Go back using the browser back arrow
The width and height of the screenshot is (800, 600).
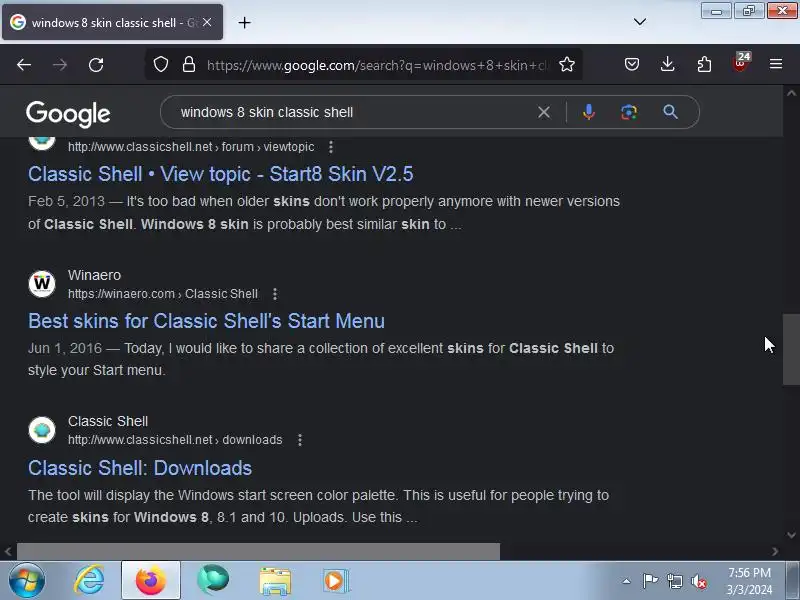[24, 65]
